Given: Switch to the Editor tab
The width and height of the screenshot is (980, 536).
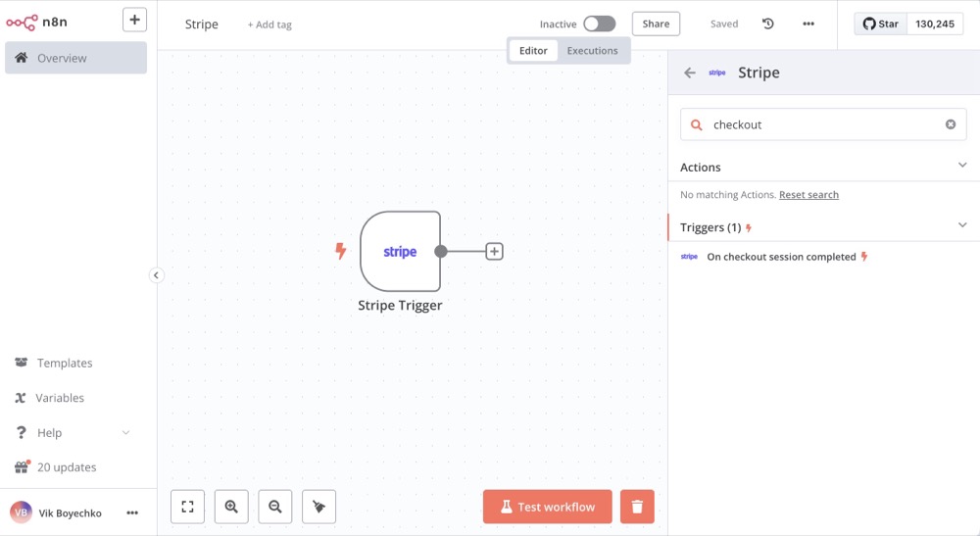Looking at the screenshot, I should tap(533, 51).
